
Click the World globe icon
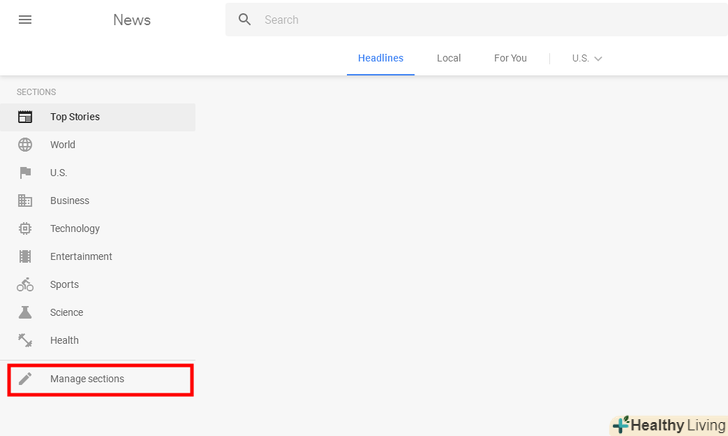25,145
